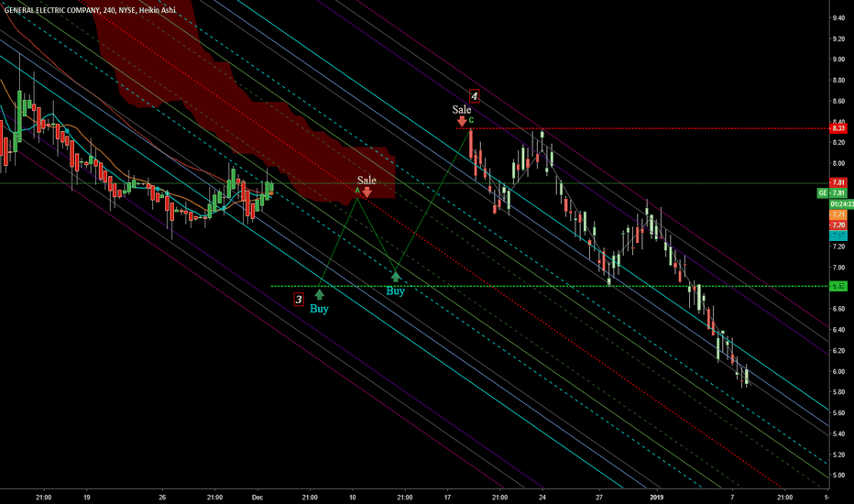Click the 6.40 value on price axis
854x504 pixels.
(x=838, y=330)
